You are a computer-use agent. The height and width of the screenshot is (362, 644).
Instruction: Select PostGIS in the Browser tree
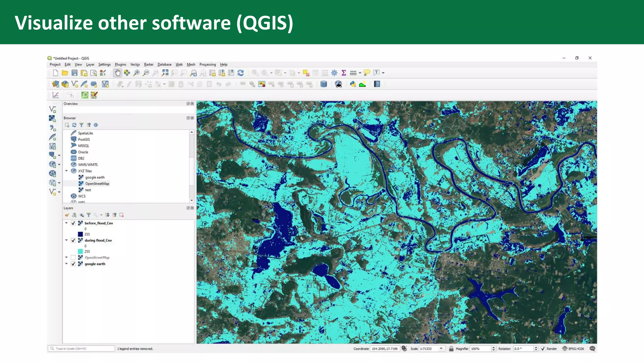84,140
